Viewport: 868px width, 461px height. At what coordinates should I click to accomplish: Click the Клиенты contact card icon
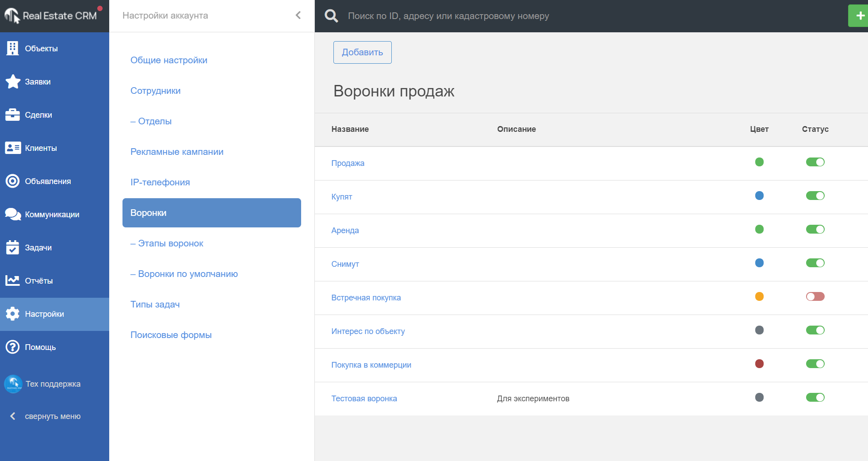(x=13, y=148)
